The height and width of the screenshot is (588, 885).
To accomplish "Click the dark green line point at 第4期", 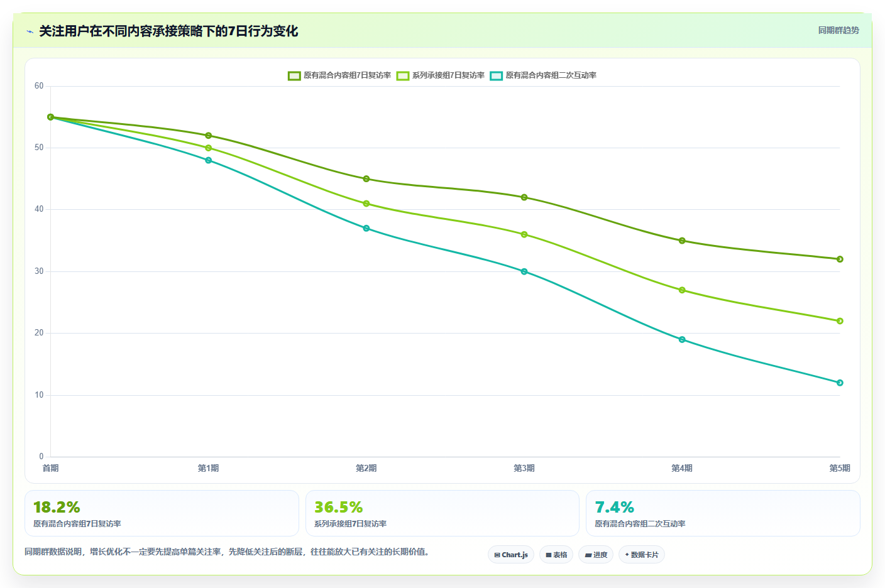I will [682, 241].
